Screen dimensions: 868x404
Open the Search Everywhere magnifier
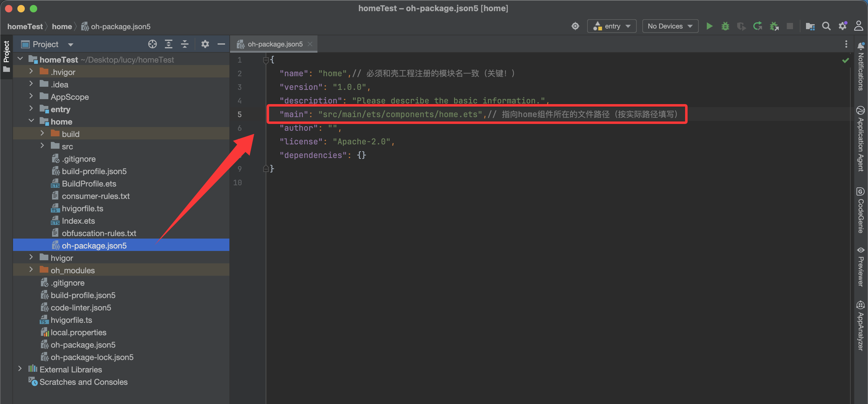click(x=826, y=26)
